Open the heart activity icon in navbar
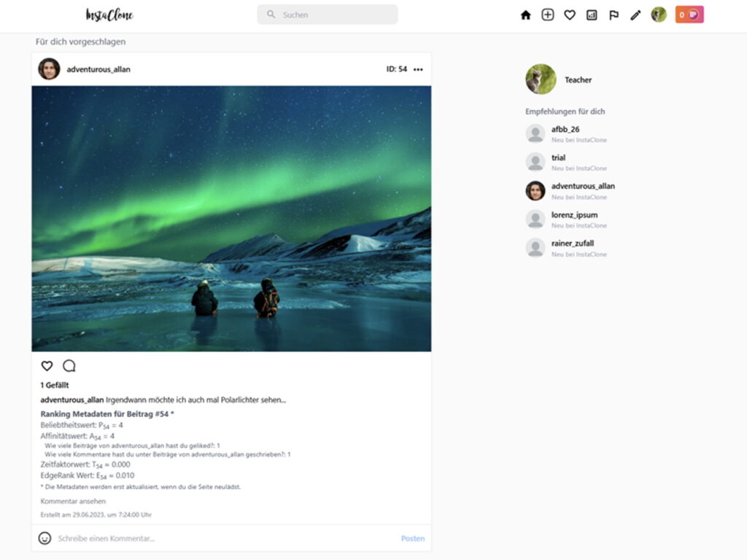Viewport: 747px width, 560px height. click(570, 15)
